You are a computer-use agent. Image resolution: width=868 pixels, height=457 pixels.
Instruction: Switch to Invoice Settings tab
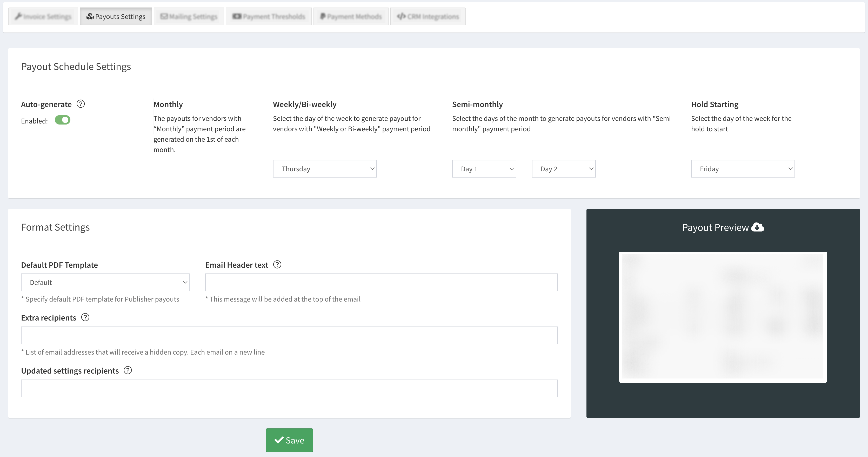tap(43, 17)
